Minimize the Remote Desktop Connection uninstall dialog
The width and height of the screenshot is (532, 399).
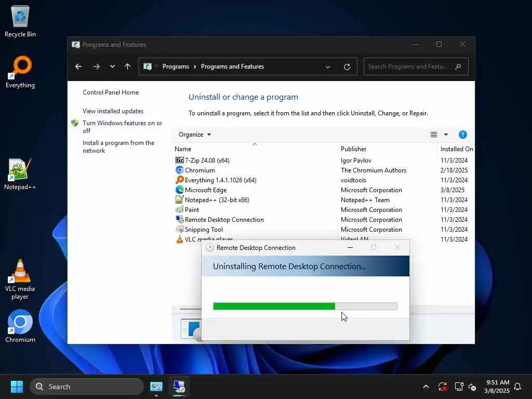tap(350, 247)
